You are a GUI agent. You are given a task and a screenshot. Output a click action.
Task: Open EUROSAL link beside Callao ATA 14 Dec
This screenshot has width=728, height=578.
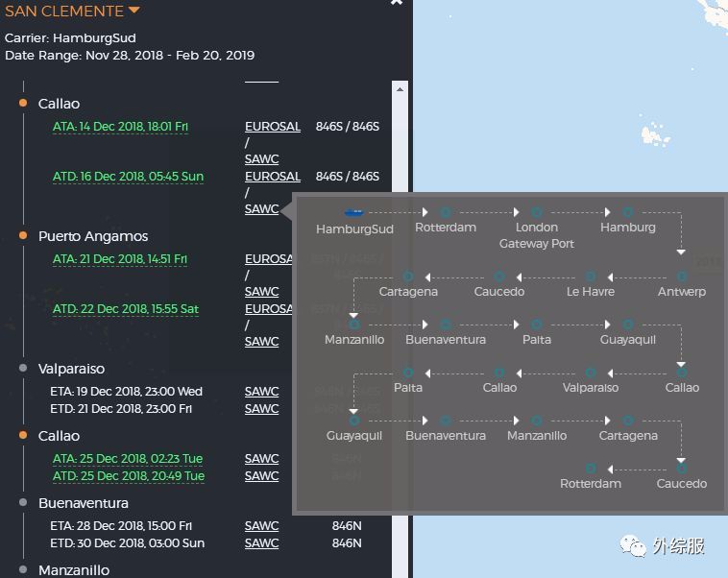[273, 127]
